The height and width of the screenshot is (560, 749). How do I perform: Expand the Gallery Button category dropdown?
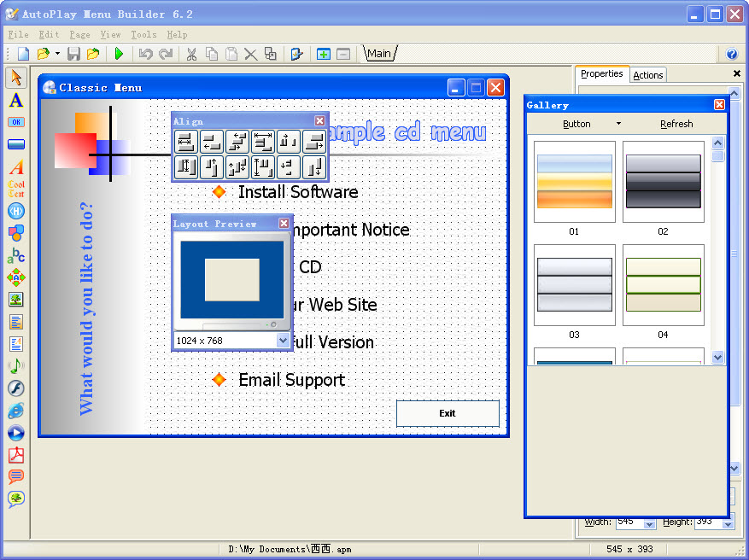618,124
